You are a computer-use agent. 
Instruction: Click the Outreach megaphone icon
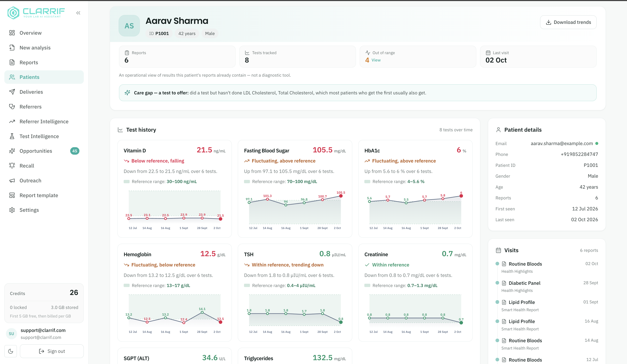click(x=12, y=180)
